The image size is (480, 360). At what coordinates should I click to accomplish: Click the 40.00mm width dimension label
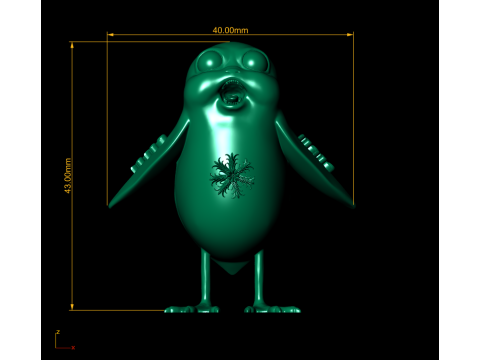point(230,30)
